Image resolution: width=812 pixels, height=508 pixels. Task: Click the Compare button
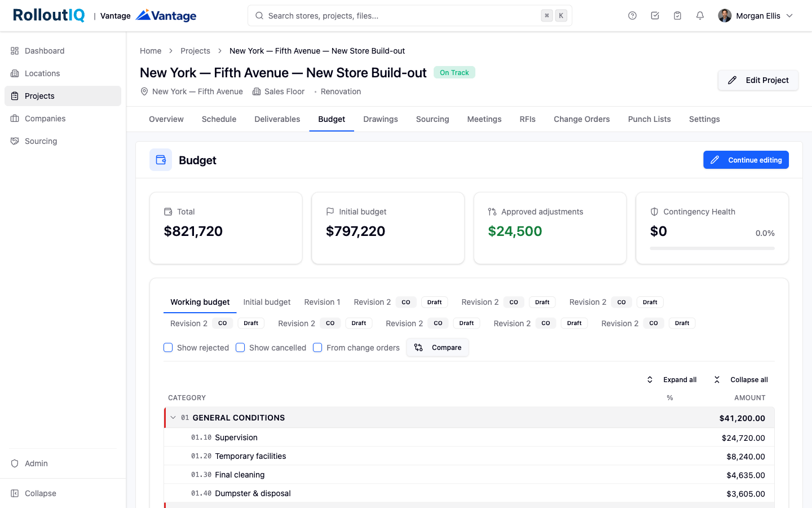(x=438, y=348)
